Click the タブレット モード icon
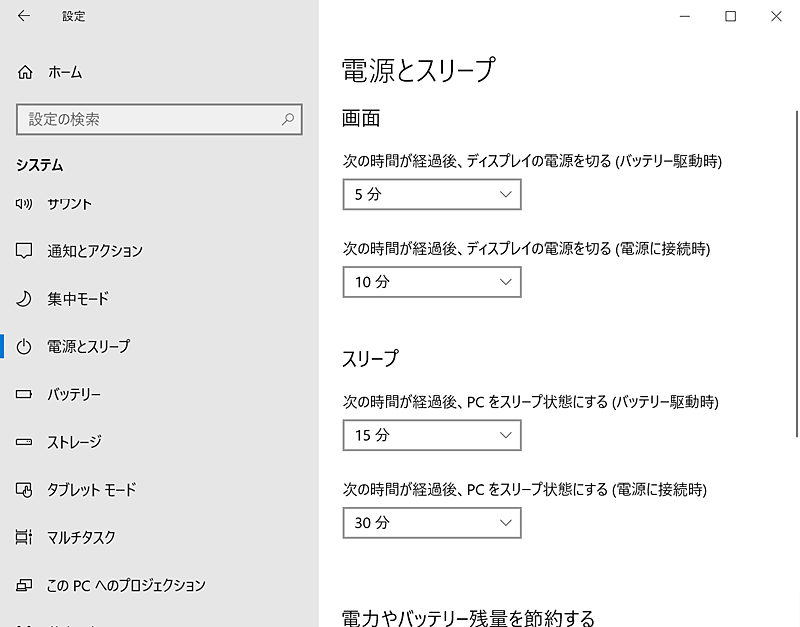This screenshot has width=800, height=627. (25, 490)
